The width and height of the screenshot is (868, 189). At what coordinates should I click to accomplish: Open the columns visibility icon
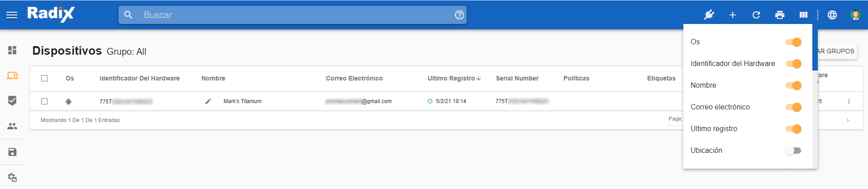pos(803,15)
